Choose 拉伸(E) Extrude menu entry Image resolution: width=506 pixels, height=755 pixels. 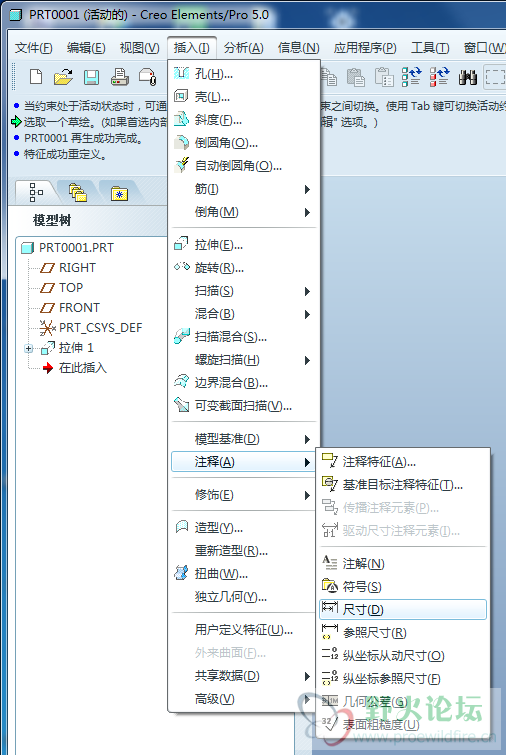point(244,245)
